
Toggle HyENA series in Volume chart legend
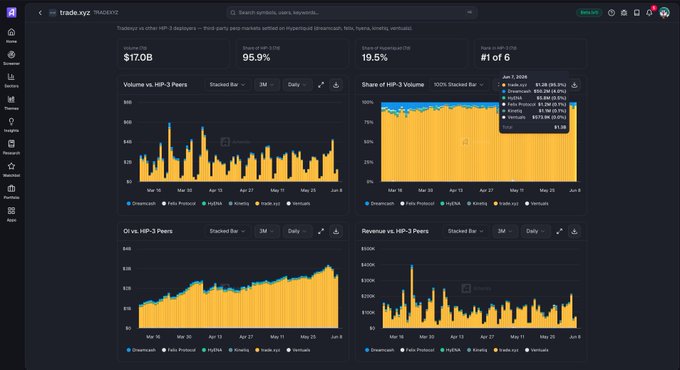point(212,203)
